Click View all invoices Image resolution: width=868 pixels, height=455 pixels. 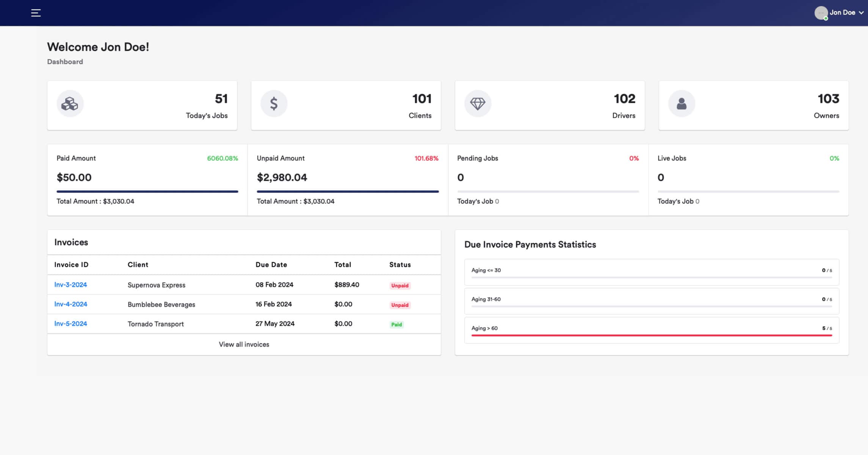(x=244, y=344)
